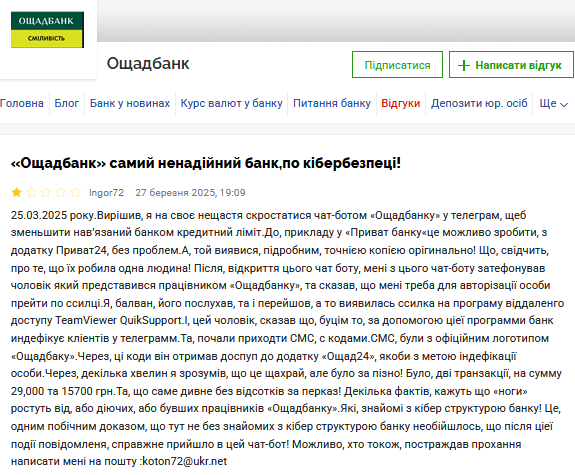Screen dimensions: 575x475
Task: Open the Ingor72 author profile link
Action: pyautogui.click(x=106, y=193)
